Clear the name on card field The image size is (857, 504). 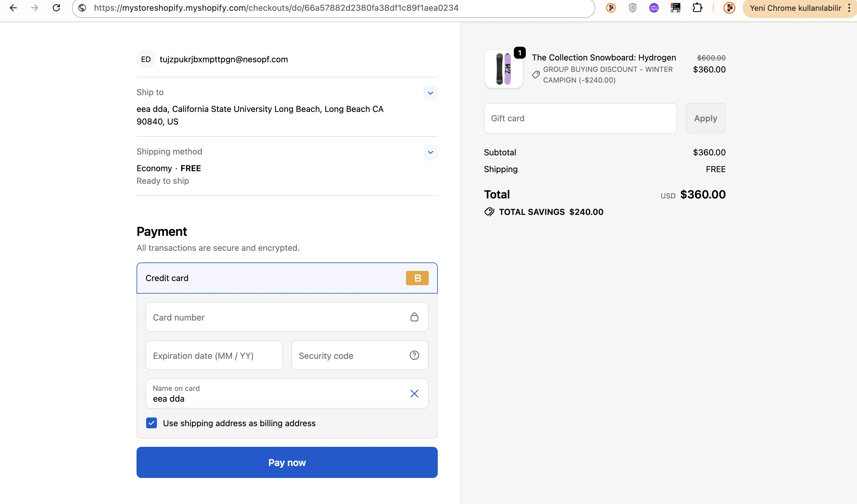(x=414, y=393)
